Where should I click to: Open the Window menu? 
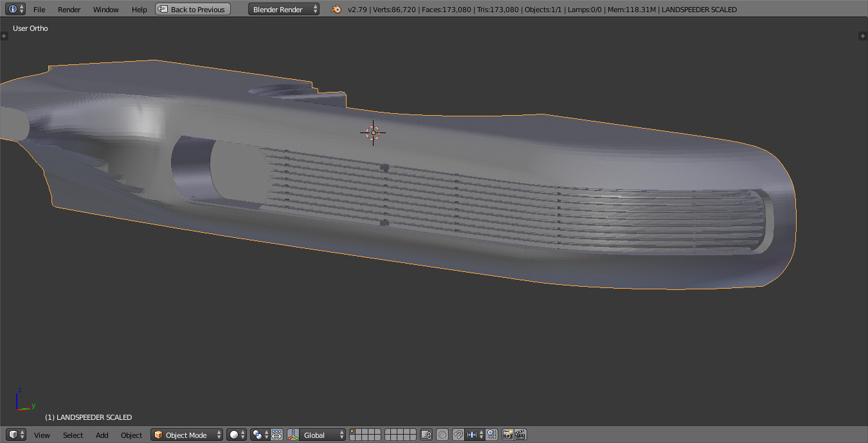[x=106, y=10]
